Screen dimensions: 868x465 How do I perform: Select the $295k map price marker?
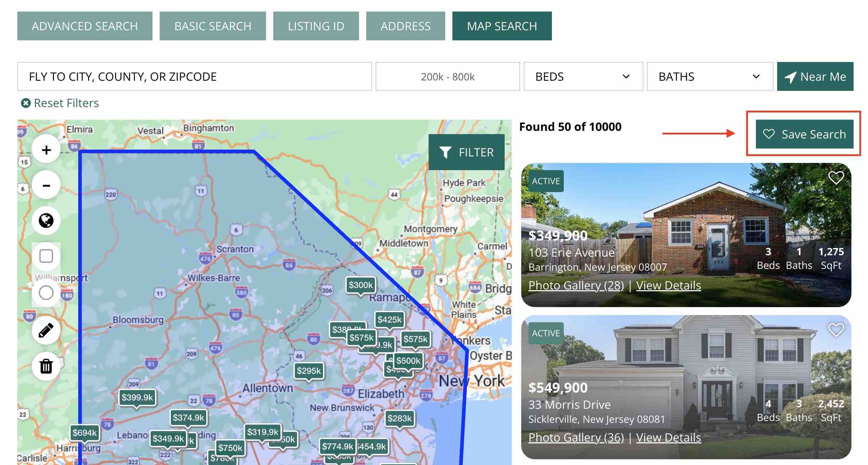coord(309,371)
